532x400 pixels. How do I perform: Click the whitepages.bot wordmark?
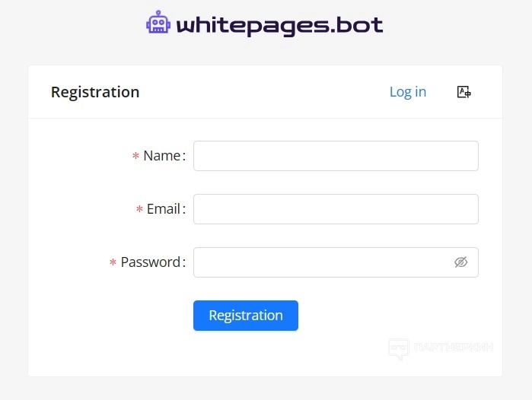pos(279,26)
